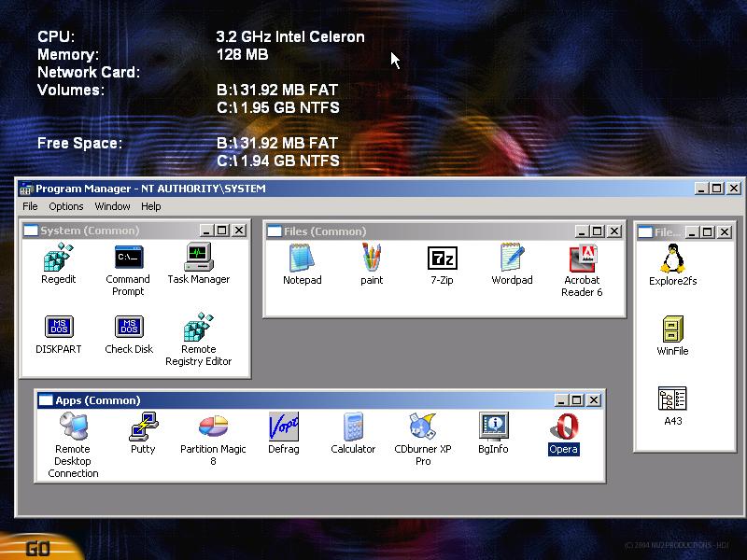Screen dimensions: 747x560
Task: Select the Calculator icon
Action: pos(353,427)
